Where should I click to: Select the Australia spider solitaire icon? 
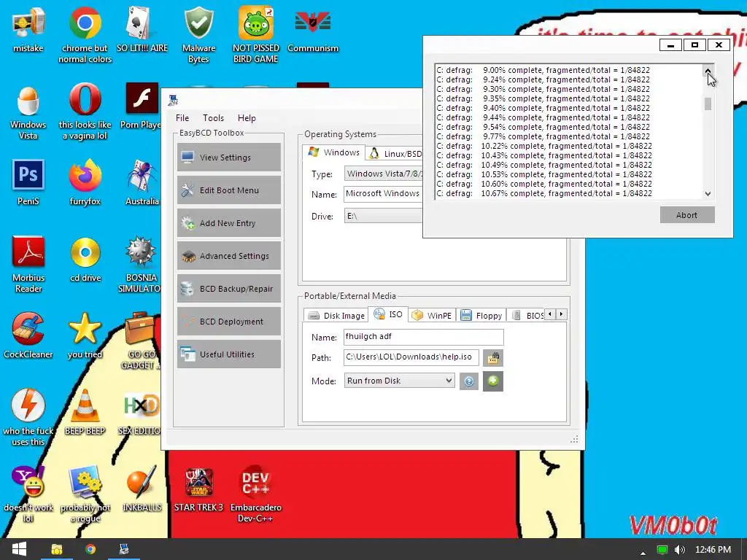(x=142, y=183)
